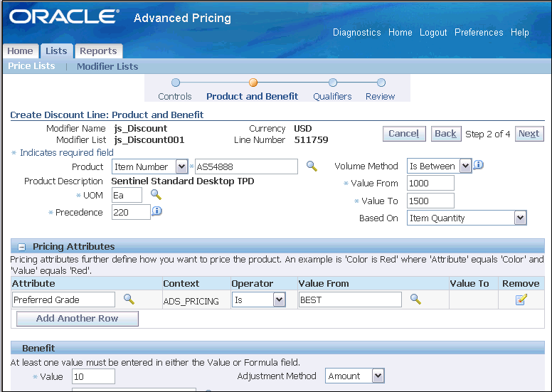Screen dimensions: 552x392
Task: Open the Preferences link
Action: pyautogui.click(x=479, y=33)
